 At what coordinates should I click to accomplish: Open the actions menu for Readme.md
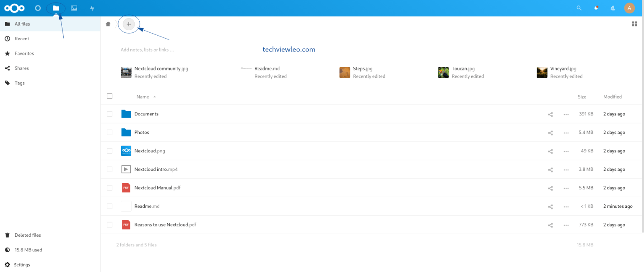click(566, 207)
